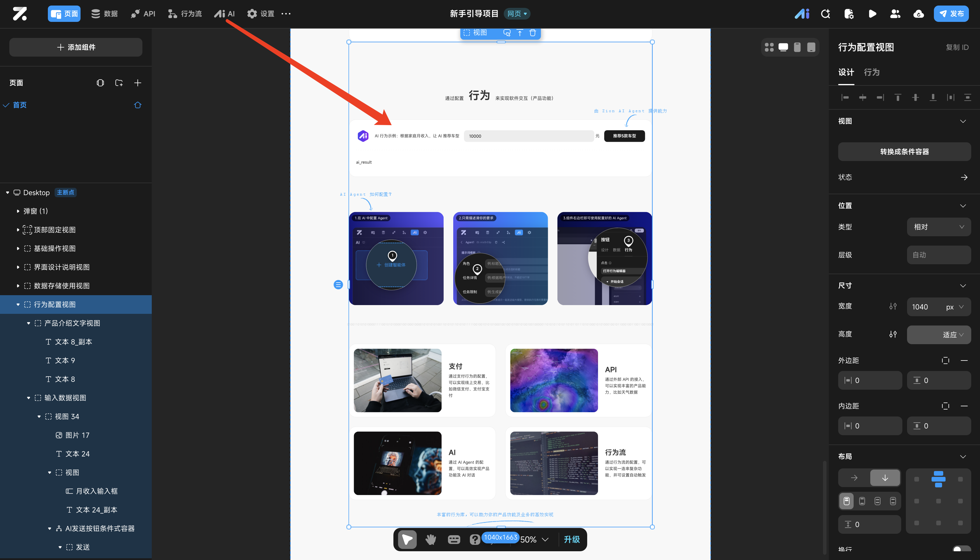Click the cloud download icon in top bar
The width and height of the screenshot is (980, 560).
pyautogui.click(x=918, y=14)
